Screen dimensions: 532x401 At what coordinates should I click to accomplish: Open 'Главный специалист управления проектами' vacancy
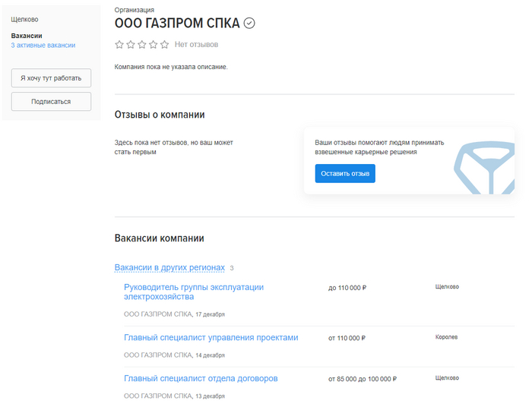point(211,337)
